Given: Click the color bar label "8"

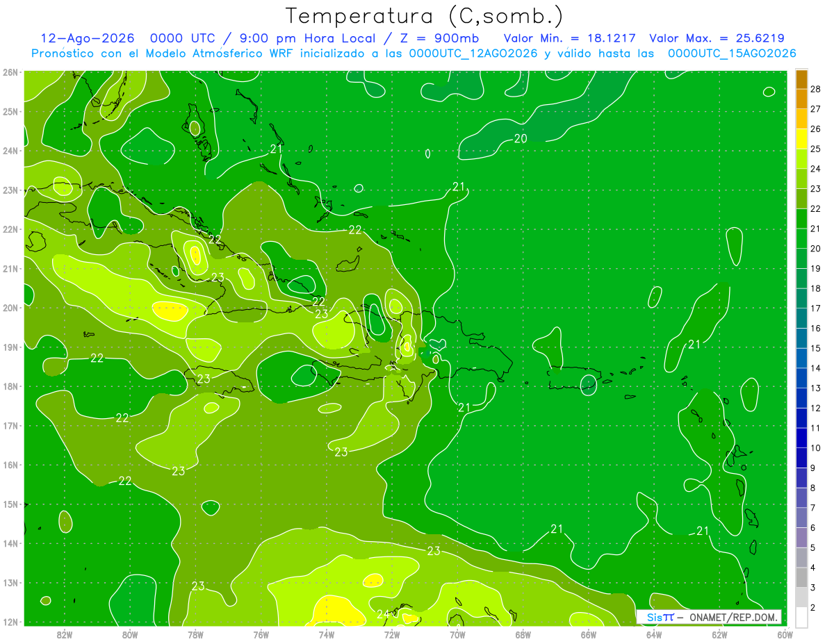Looking at the screenshot, I should coord(812,488).
